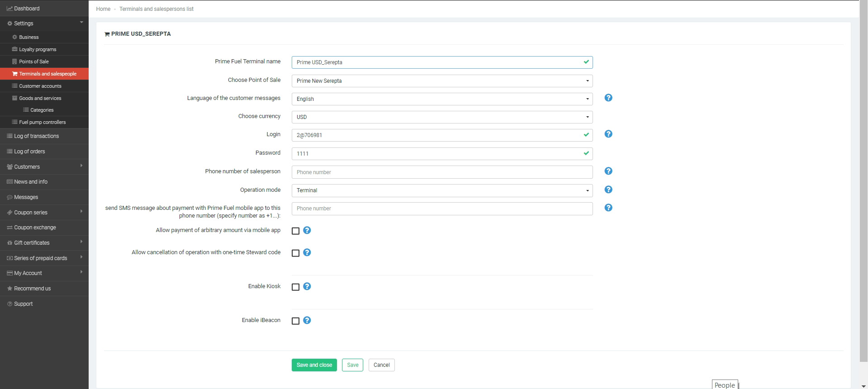Image resolution: width=868 pixels, height=389 pixels.
Task: Click help icon next to Enable Kiosk
Action: [307, 286]
